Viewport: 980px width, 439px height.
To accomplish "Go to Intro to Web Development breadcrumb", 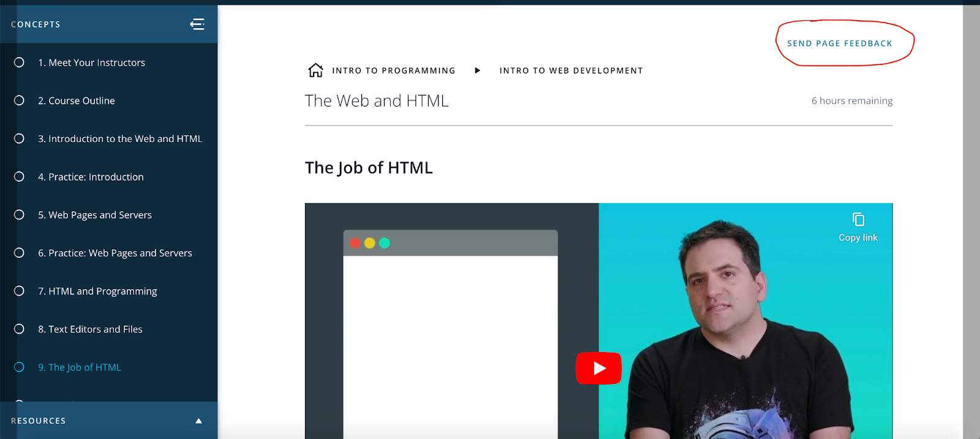I will pos(571,70).
